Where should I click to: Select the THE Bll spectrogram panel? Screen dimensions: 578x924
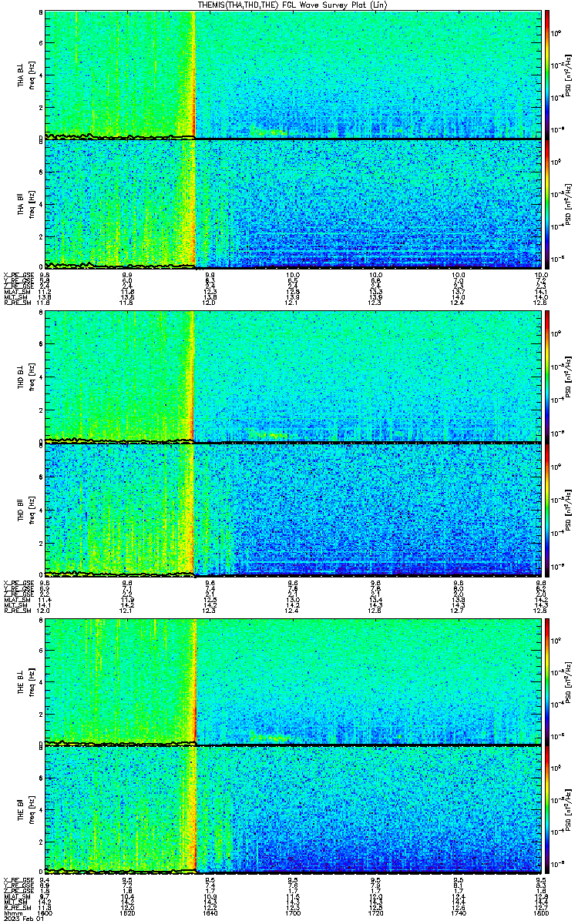pos(293,811)
